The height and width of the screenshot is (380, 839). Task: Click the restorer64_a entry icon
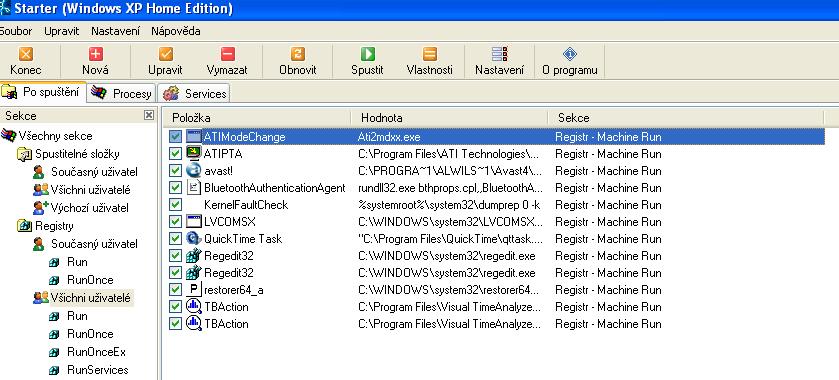coord(193,290)
